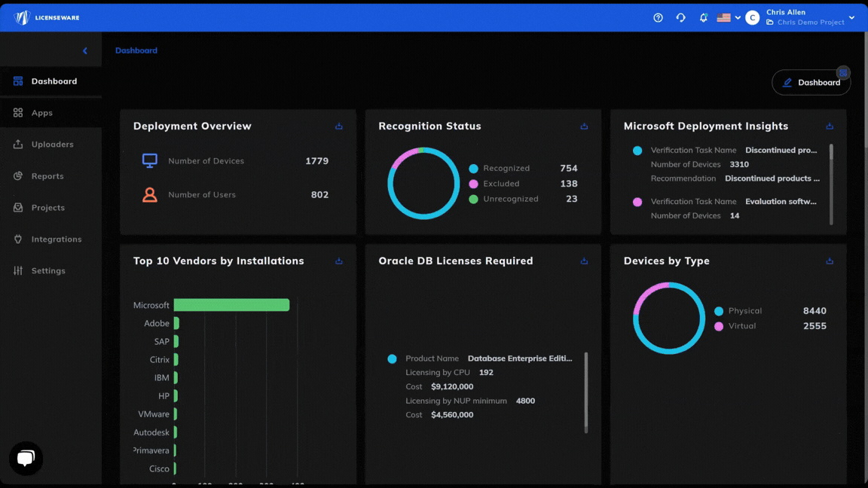Click the Projects sidebar icon

click(x=18, y=208)
